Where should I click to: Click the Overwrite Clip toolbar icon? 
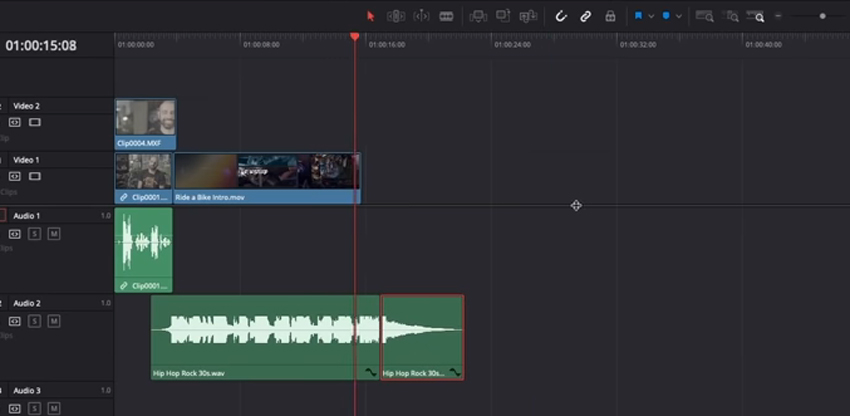click(503, 16)
